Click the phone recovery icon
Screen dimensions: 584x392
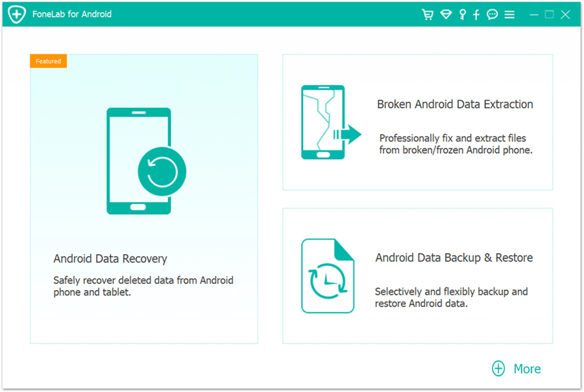146,161
